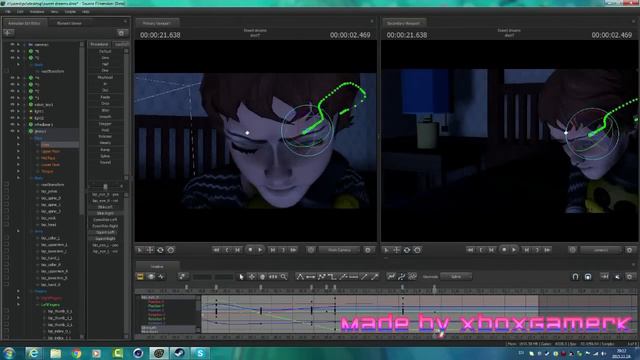
Task: Pick the zoom magnifier tool in timeline toolbar
Action: coord(284,277)
